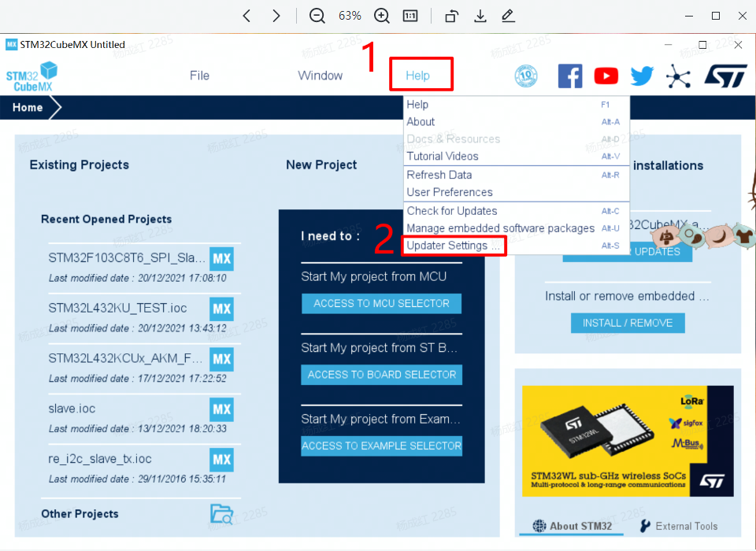Click the STM32CubeMX logo
This screenshot has width=756, height=551.
tap(31, 76)
